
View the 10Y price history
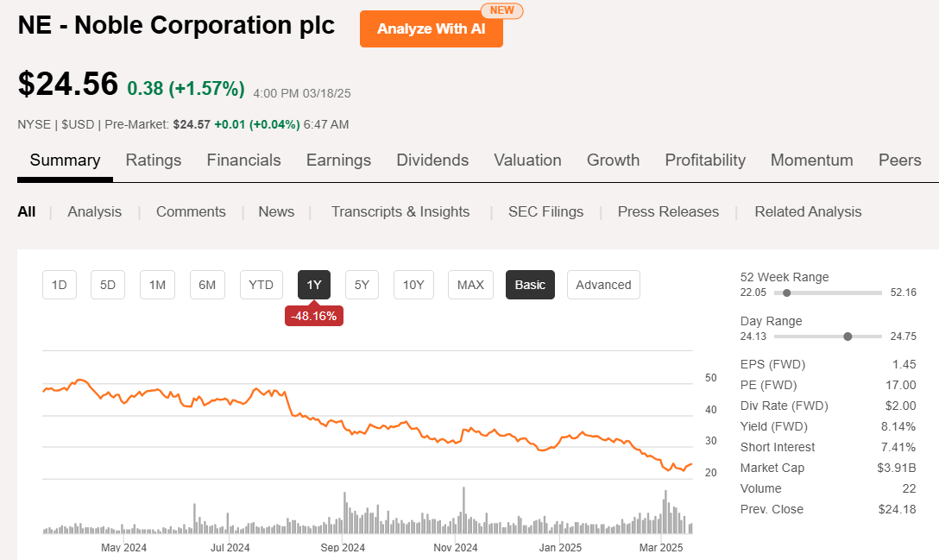point(413,285)
